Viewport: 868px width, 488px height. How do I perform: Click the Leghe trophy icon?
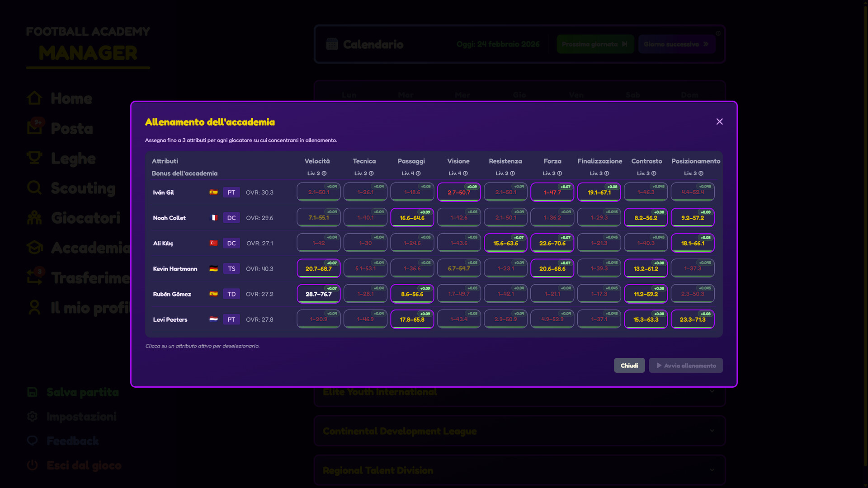tap(34, 158)
